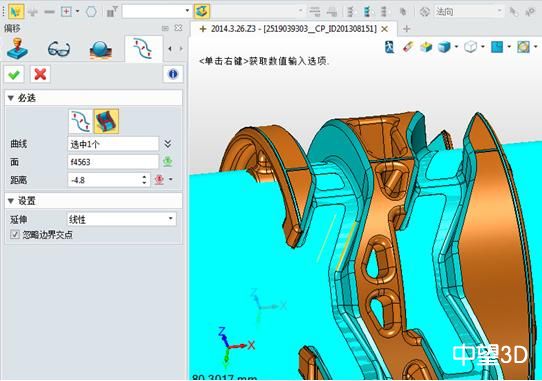The image size is (542, 381).
Task: Collapse the 必选 section
Action: click(x=11, y=98)
